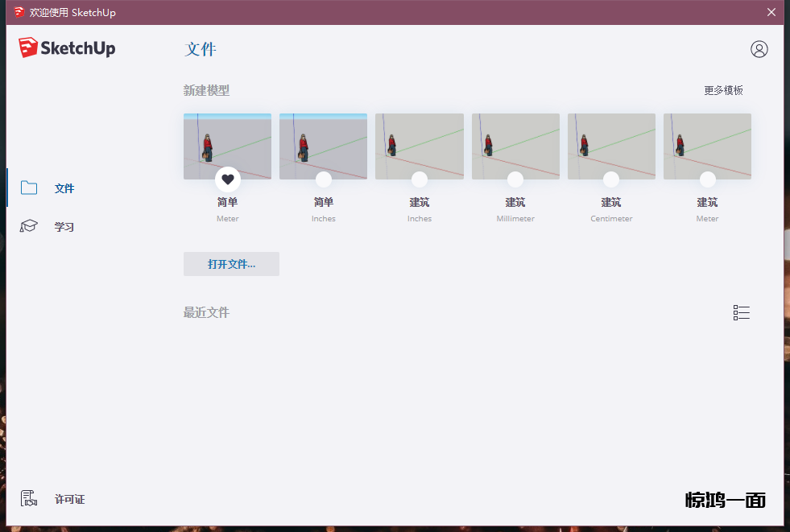Click SketchUp icon in title bar
Image resolution: width=790 pixels, height=532 pixels.
point(19,12)
